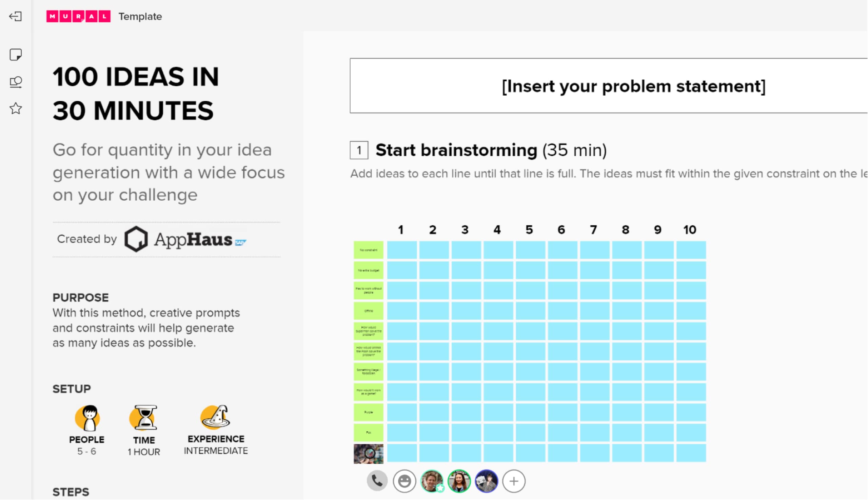Select the sticky note tool in sidebar
This screenshot has height=500, width=868.
click(16, 54)
